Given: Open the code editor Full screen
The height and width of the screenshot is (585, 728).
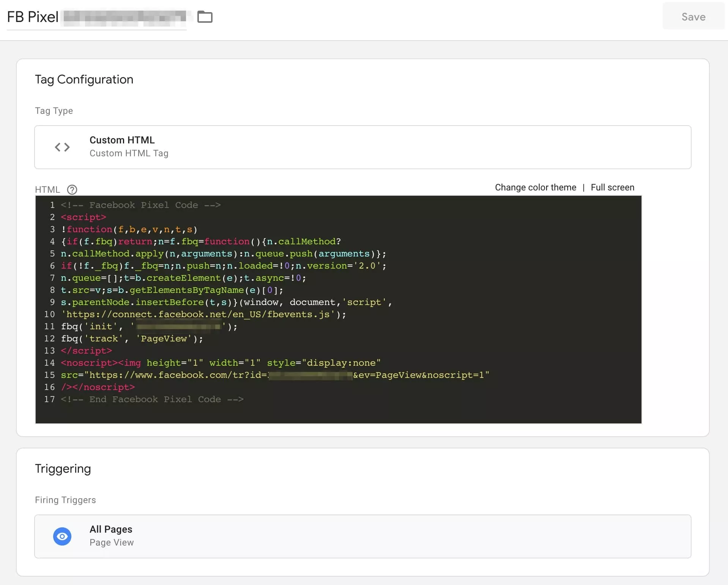Looking at the screenshot, I should tap(612, 187).
